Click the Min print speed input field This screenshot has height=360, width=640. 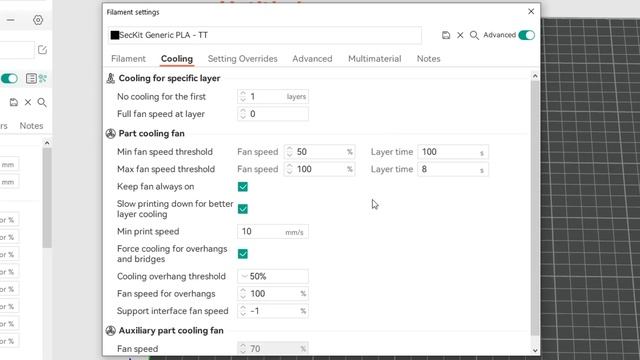pos(273,231)
